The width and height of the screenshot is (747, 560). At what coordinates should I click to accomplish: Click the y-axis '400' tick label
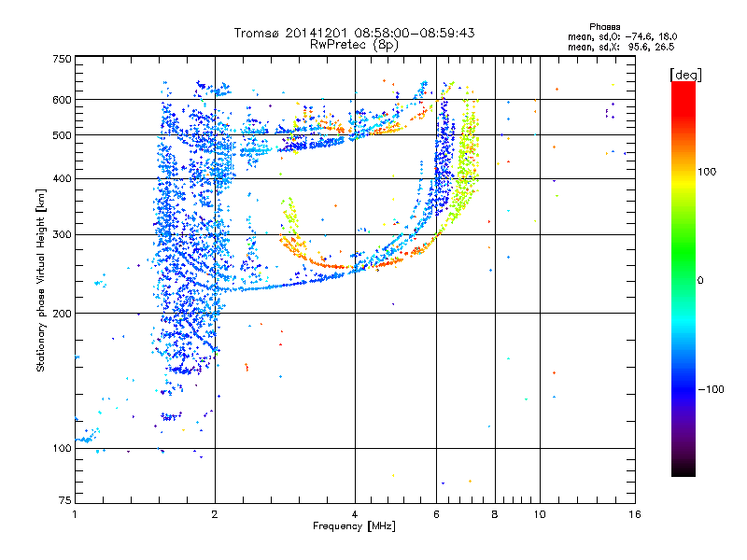tap(63, 178)
